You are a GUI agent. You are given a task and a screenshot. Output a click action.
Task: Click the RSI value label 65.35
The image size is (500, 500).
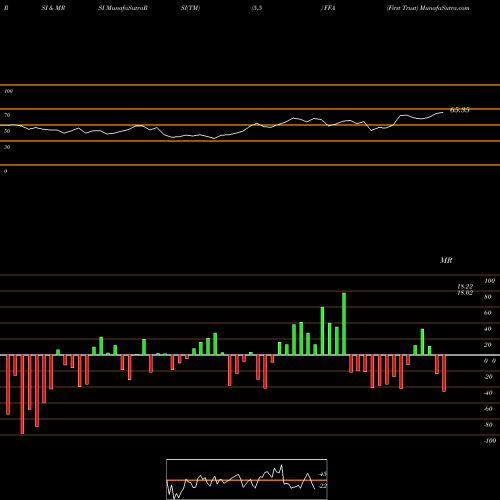click(460, 110)
